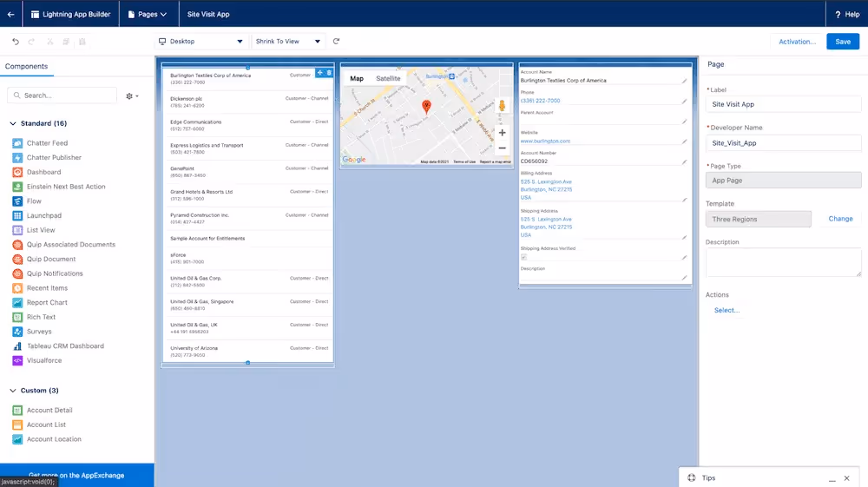Screen dimensions: 868x487
Task: Click the Developer Name input field
Action: [x=783, y=142]
